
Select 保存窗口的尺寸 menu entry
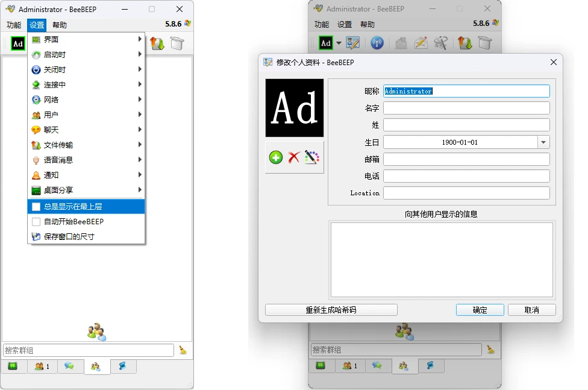click(86, 236)
